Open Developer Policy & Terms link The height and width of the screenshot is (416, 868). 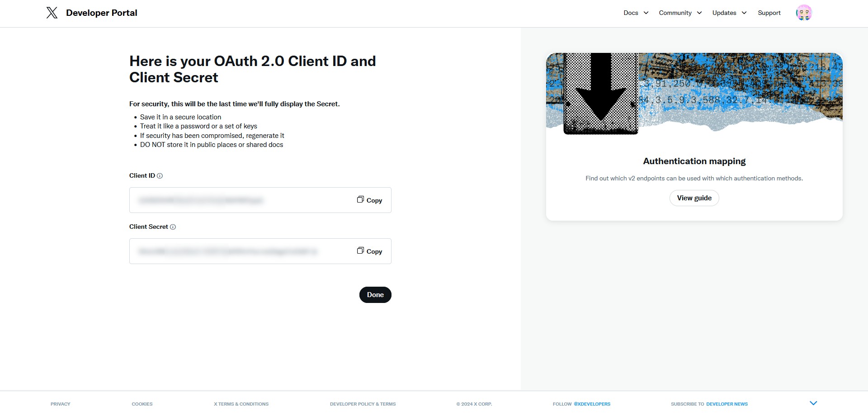[363, 404]
